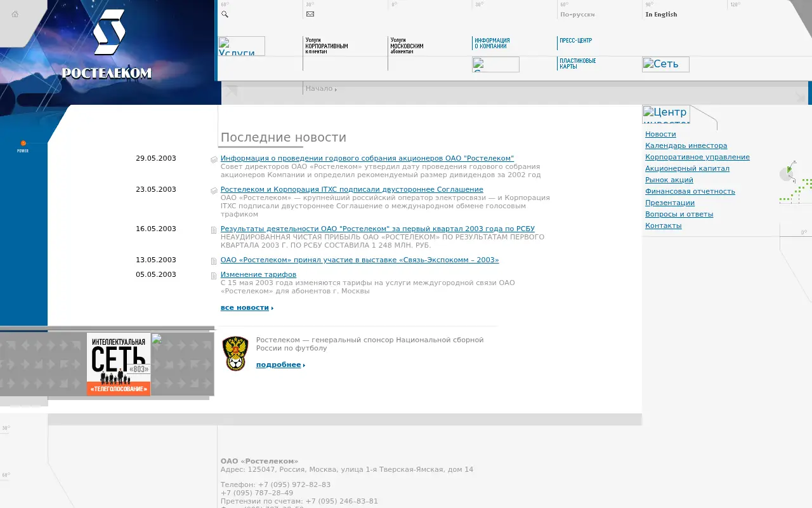Click the «все новости» link
The width and height of the screenshot is (812, 508).
pos(245,308)
